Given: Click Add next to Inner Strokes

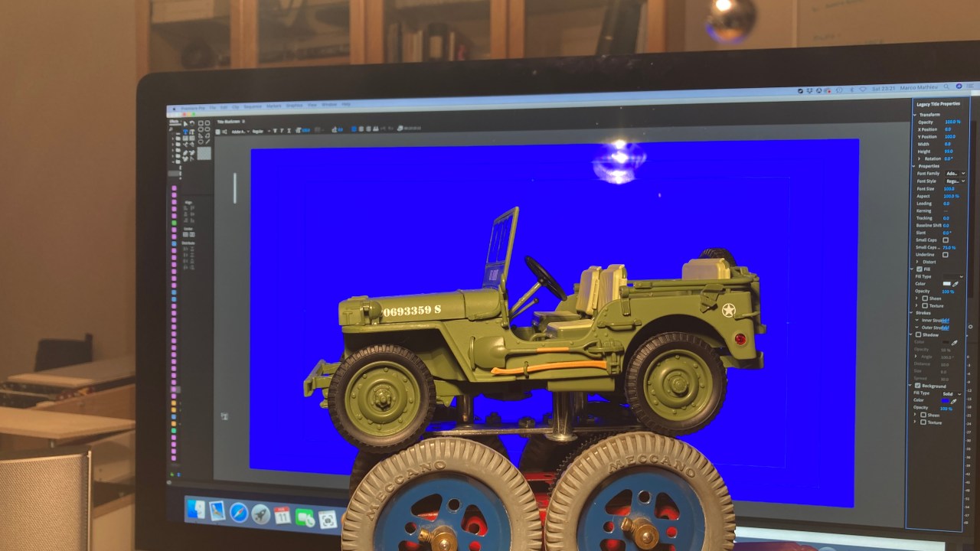Looking at the screenshot, I should tap(946, 320).
